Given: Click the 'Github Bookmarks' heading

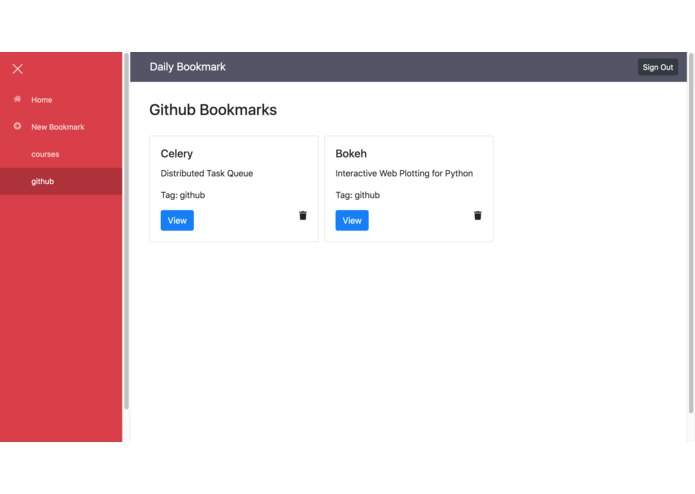Looking at the screenshot, I should coord(213,110).
